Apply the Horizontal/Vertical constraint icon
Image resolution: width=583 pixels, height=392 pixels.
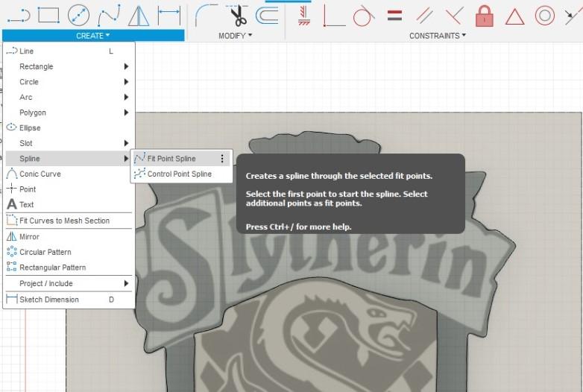point(304,16)
